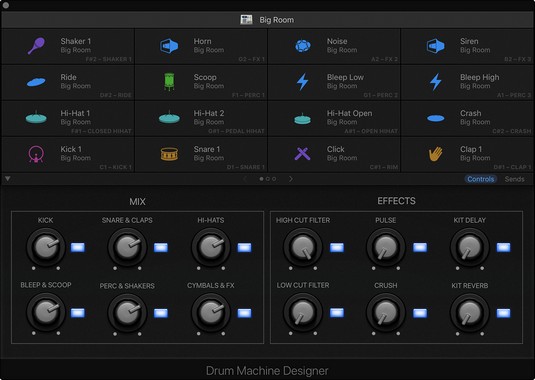
Task: Click the Crash cymbal icon
Action: pyautogui.click(x=436, y=118)
